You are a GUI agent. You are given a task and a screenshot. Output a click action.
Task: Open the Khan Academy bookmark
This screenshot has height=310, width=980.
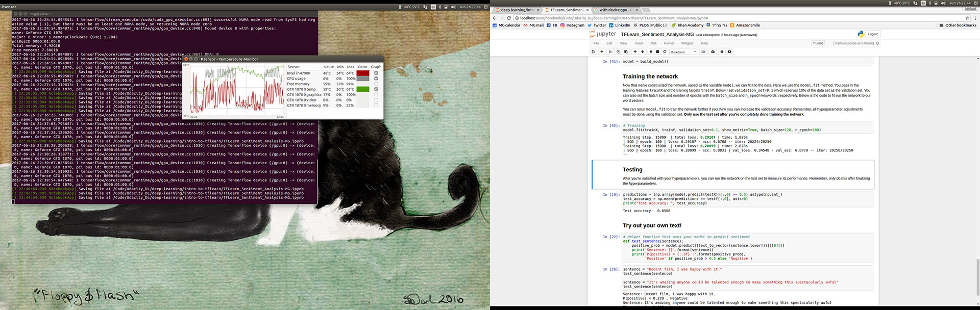(688, 25)
